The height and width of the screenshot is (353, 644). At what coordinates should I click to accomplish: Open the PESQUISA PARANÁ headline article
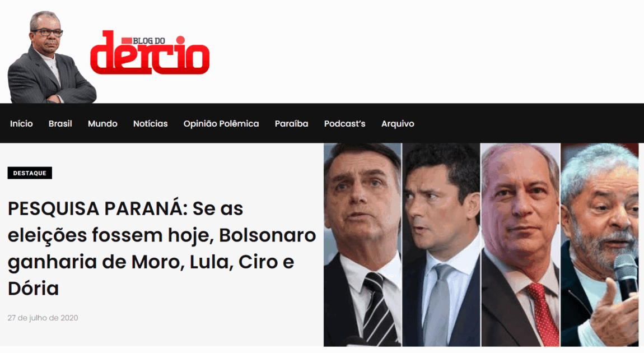162,248
